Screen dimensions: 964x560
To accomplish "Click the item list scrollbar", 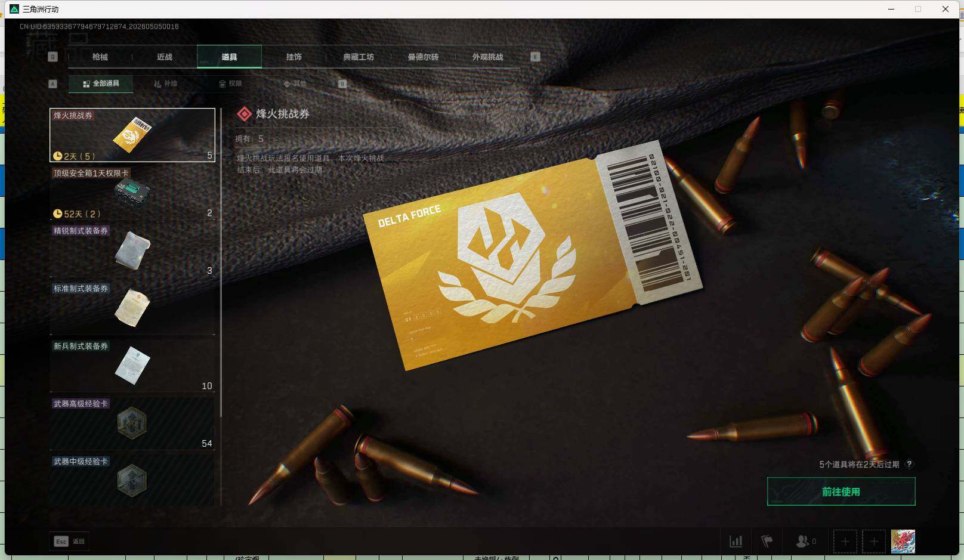I will [x=221, y=262].
